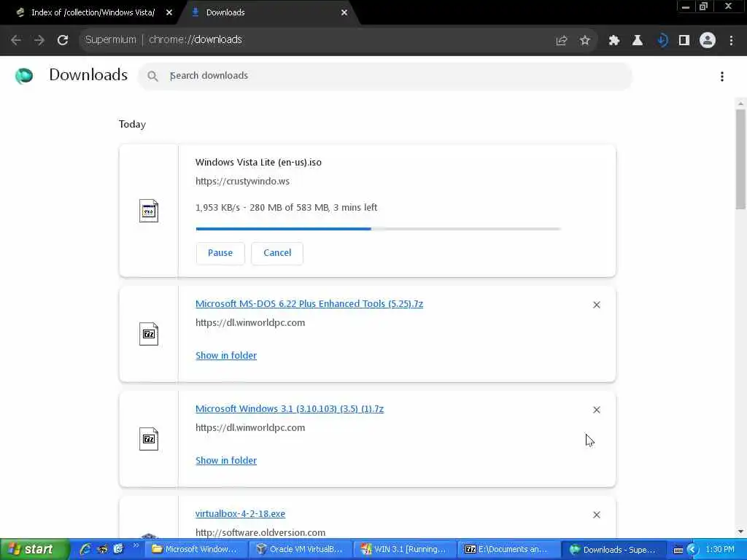
Task: Pause the Windows Vista Lite download
Action: pyautogui.click(x=220, y=253)
